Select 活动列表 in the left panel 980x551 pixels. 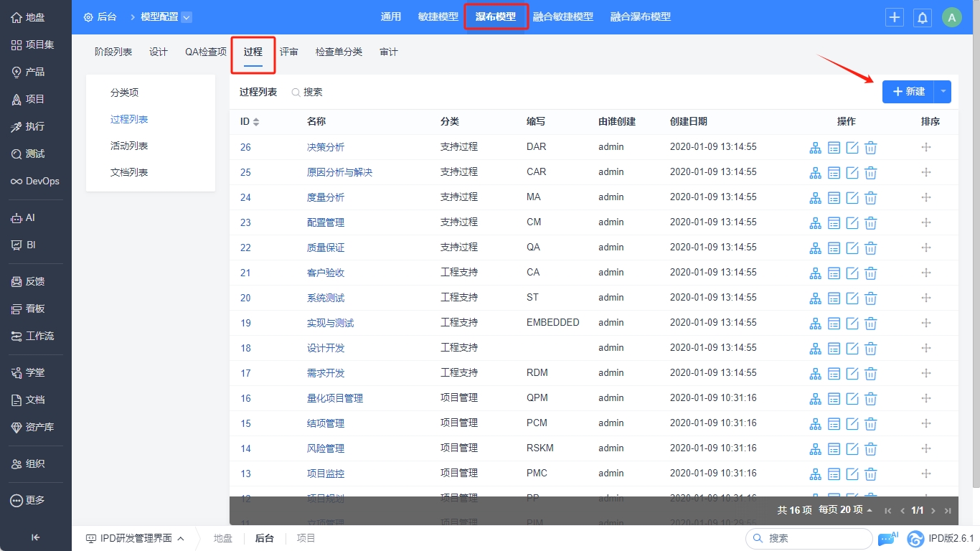[129, 146]
